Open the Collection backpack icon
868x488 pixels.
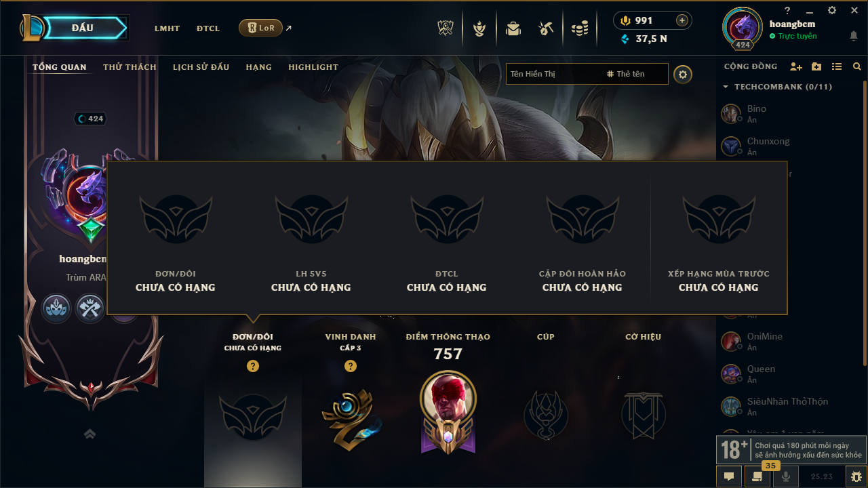[x=513, y=28]
